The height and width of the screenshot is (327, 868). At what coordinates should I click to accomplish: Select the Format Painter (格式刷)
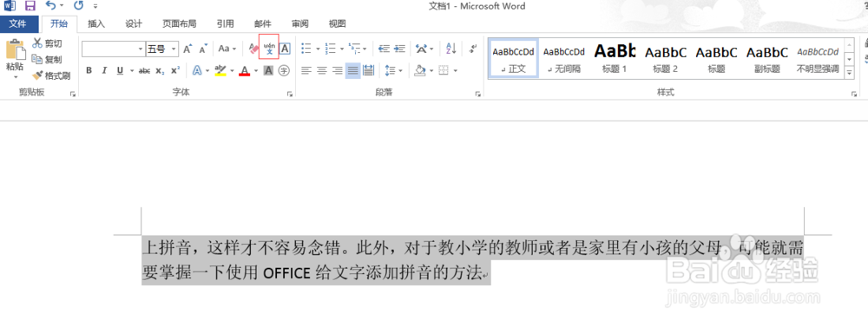[x=51, y=75]
